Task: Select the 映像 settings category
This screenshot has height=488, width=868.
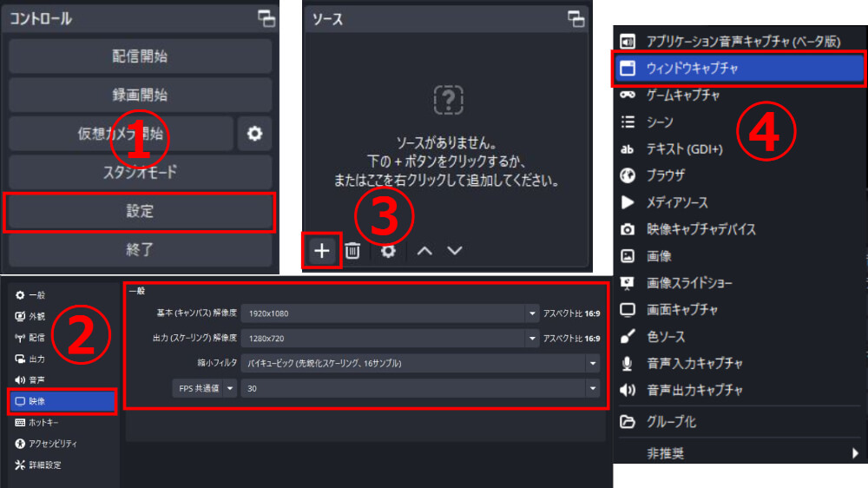Action: click(x=62, y=401)
